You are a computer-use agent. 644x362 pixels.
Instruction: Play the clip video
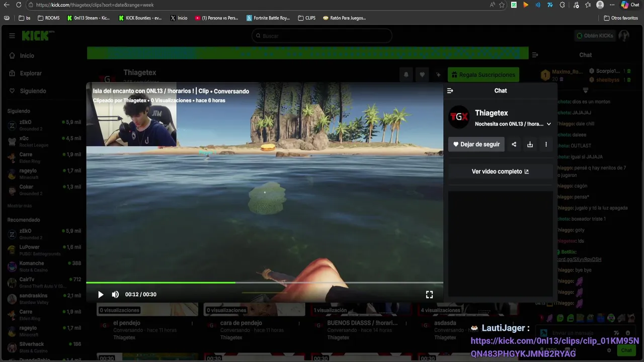101,295
